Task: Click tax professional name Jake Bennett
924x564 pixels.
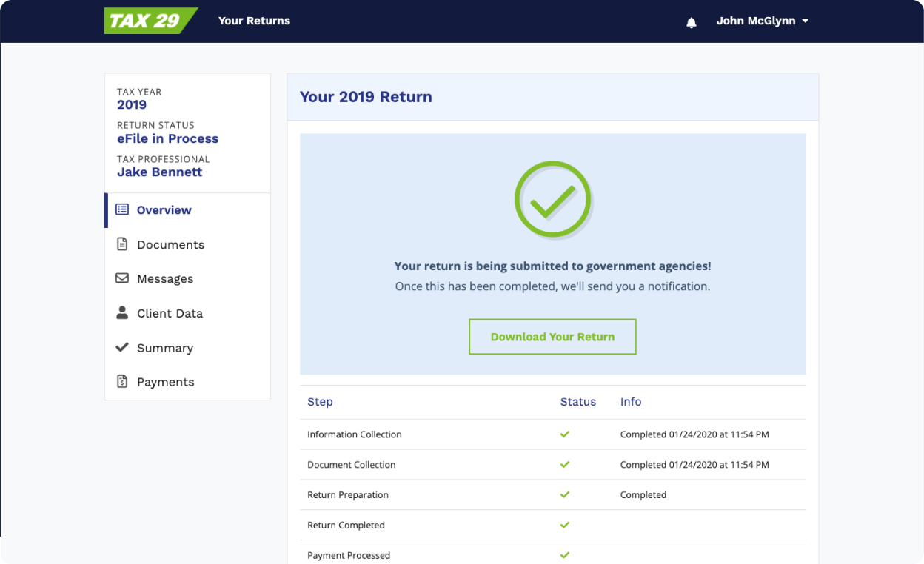Action: 159,172
